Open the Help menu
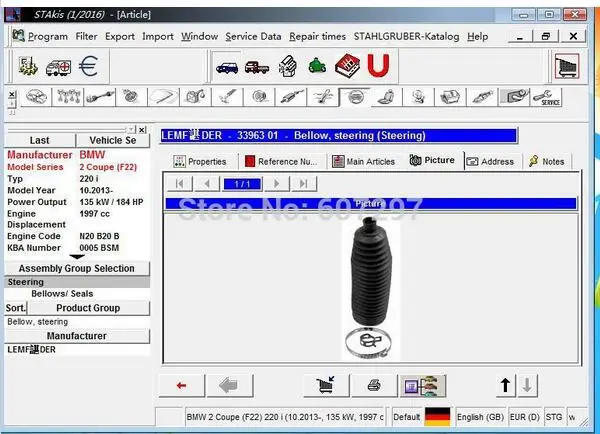Image resolution: width=600 pixels, height=434 pixels. tap(477, 36)
